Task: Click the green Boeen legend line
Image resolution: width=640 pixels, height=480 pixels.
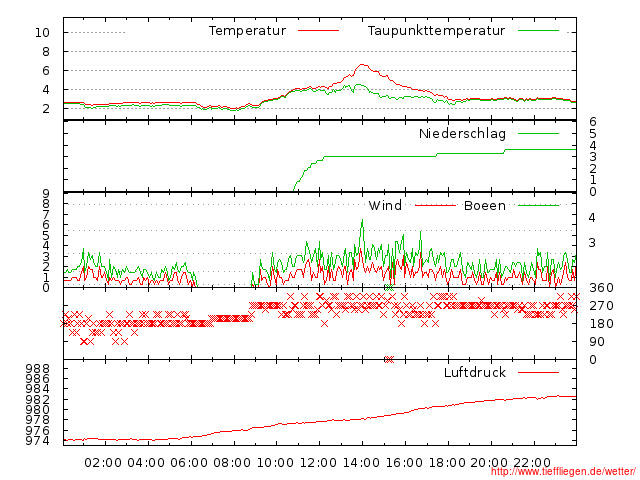Action: (x=538, y=205)
